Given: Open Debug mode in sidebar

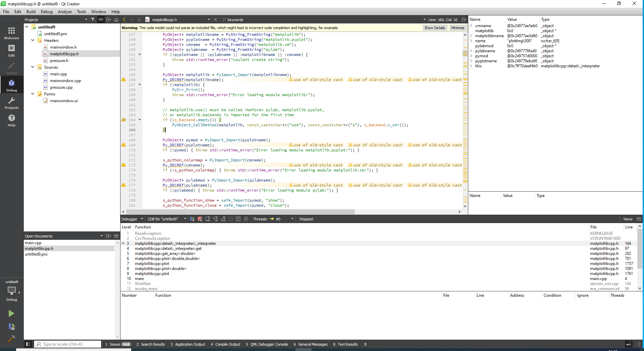Looking at the screenshot, I should click(11, 86).
